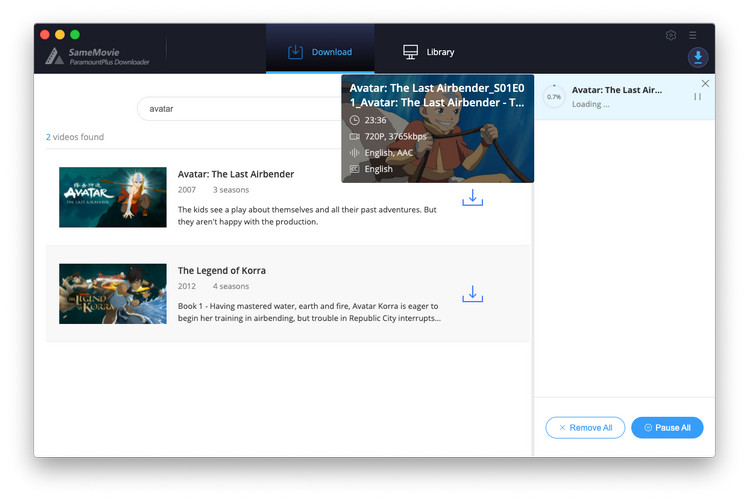
Task: Click the Korra "Book 1" description text
Action: pyautogui.click(x=309, y=312)
